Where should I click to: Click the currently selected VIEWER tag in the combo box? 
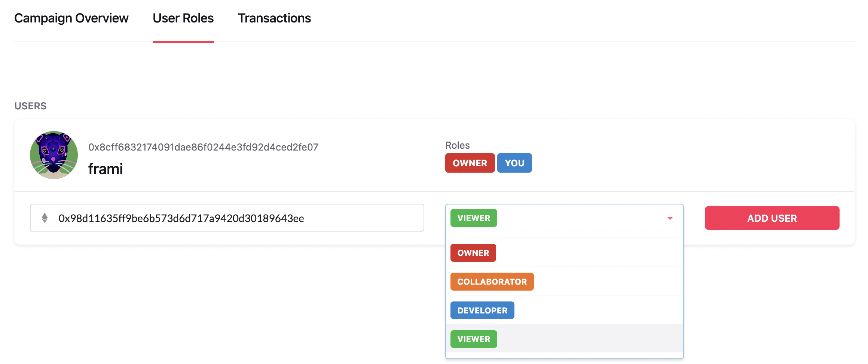pos(474,218)
